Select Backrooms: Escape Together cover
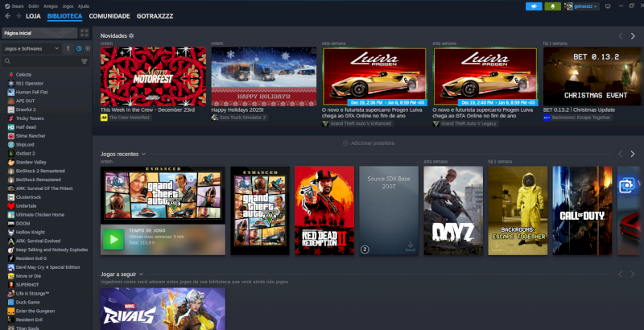The width and height of the screenshot is (644, 330). (x=518, y=211)
